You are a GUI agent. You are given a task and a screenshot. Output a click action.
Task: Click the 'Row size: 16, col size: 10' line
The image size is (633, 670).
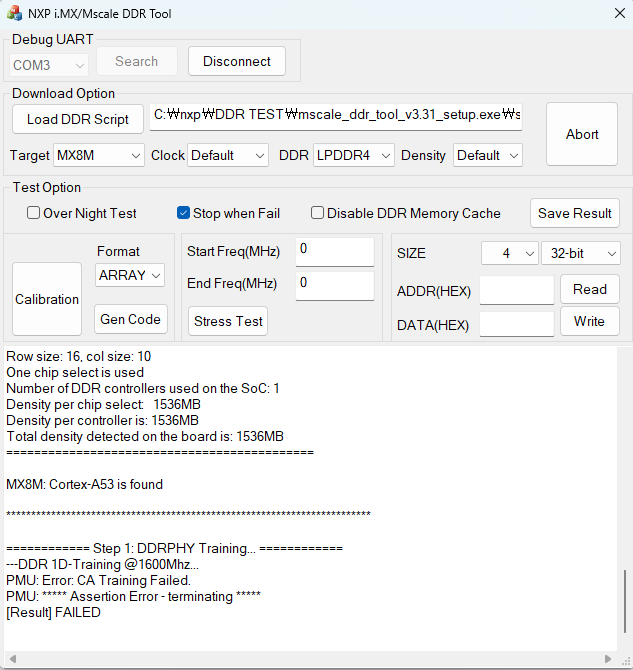tap(79, 356)
